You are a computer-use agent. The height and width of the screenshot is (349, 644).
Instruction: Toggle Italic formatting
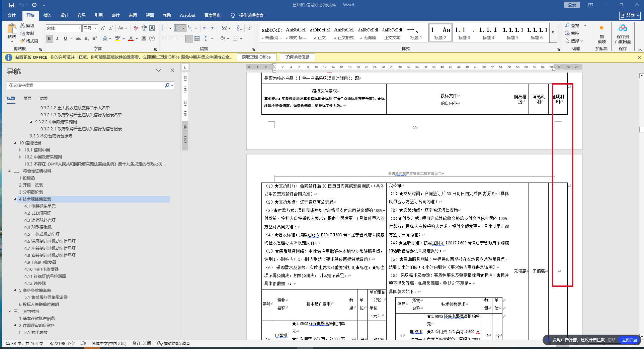click(x=57, y=39)
